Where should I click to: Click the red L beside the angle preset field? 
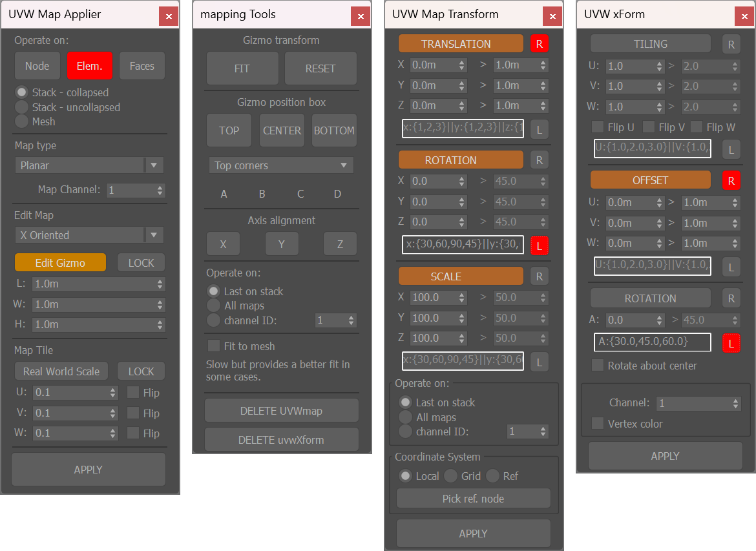click(731, 342)
